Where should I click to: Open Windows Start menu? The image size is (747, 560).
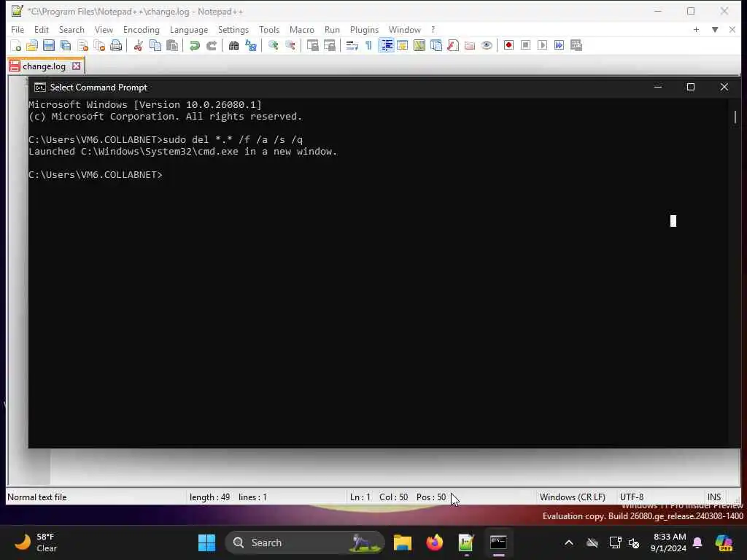coord(206,542)
